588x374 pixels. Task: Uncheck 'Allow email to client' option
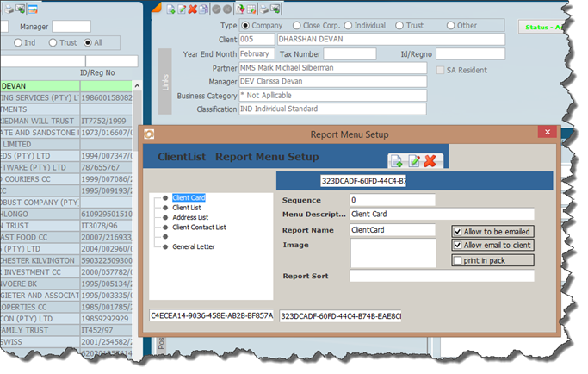(x=457, y=246)
